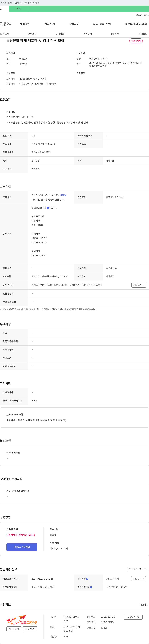
Task: Click the star icon on 관심기업
Action: 10,629
